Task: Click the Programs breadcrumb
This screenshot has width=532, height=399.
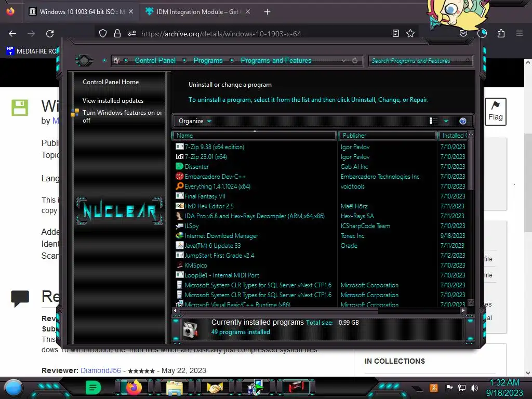Action: [208, 60]
